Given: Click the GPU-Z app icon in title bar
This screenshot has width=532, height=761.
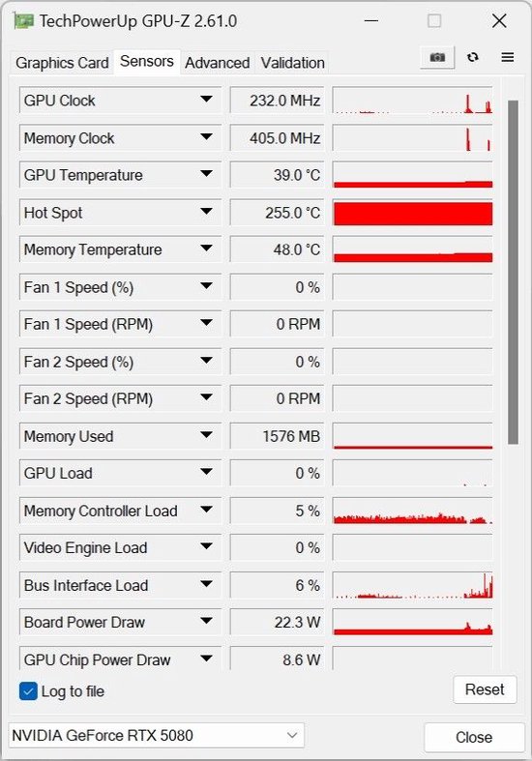Looking at the screenshot, I should tap(23, 21).
